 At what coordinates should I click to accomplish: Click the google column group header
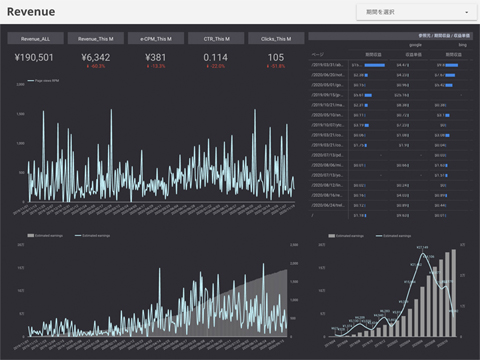[415, 45]
